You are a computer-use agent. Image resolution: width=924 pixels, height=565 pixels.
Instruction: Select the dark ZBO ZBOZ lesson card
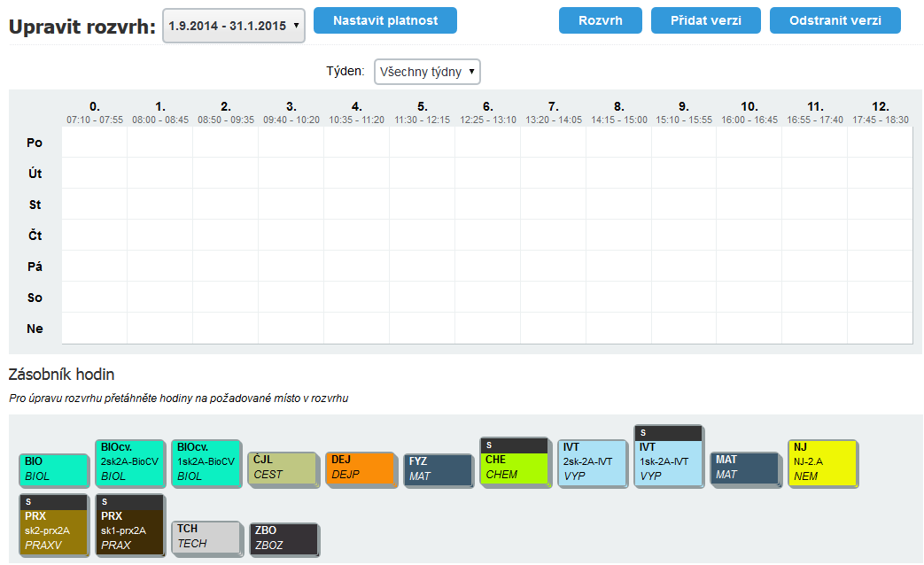pyautogui.click(x=284, y=539)
